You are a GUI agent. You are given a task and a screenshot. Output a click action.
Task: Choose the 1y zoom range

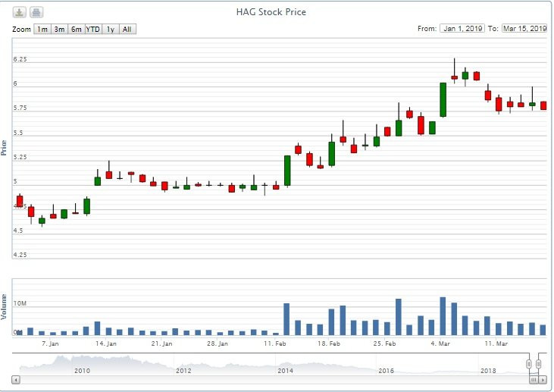(x=111, y=29)
